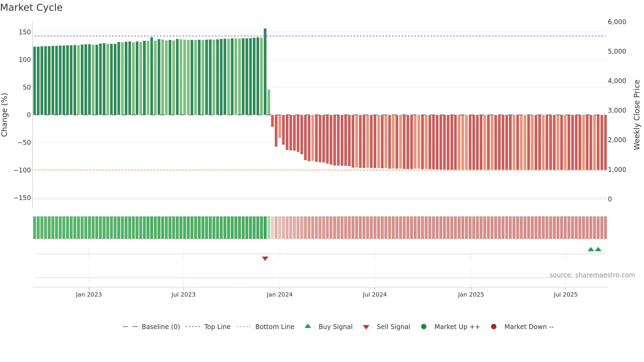Click the Weekly Close Price axis title
The width and height of the screenshot is (644, 362).
[637, 115]
